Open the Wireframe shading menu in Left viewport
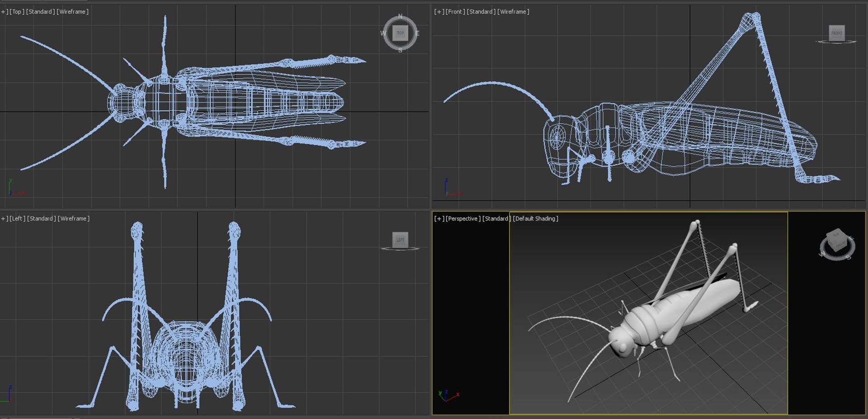The image size is (868, 419). (73, 219)
